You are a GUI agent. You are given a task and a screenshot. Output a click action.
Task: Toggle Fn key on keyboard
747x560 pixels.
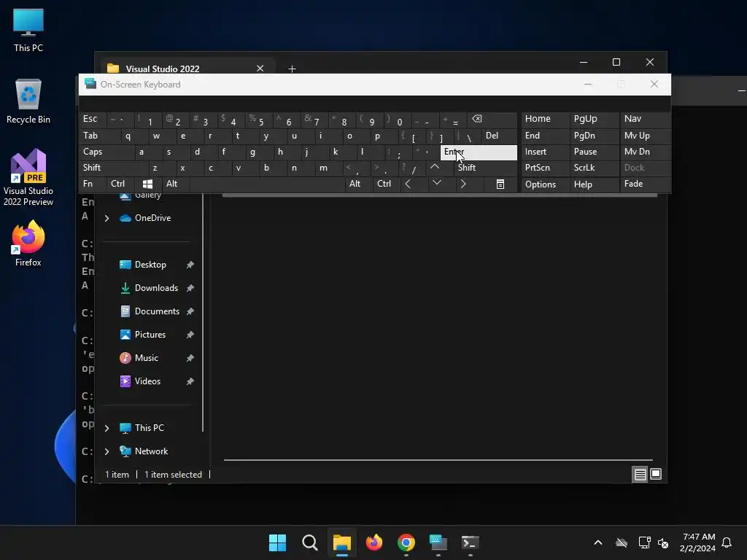pos(93,184)
